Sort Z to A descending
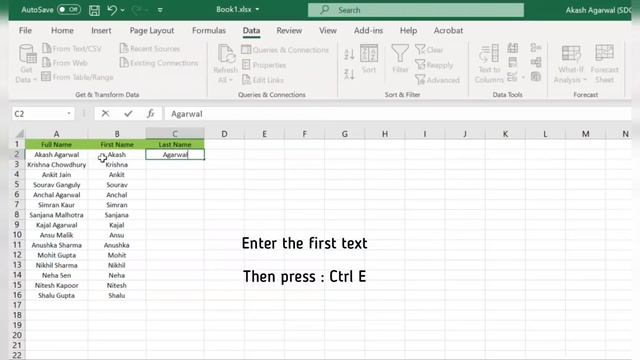 click(x=349, y=74)
